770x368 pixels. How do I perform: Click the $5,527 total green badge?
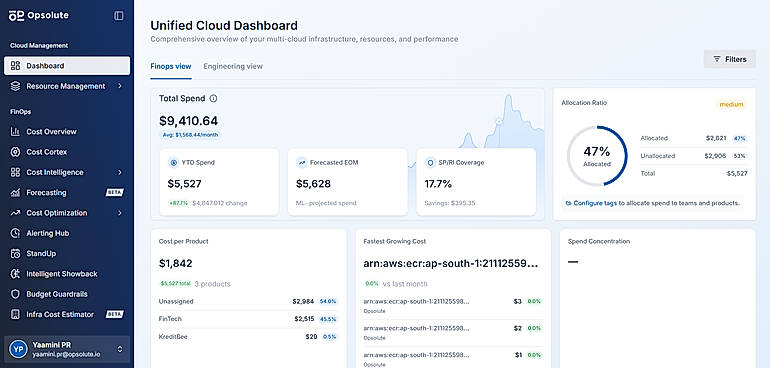pos(175,283)
